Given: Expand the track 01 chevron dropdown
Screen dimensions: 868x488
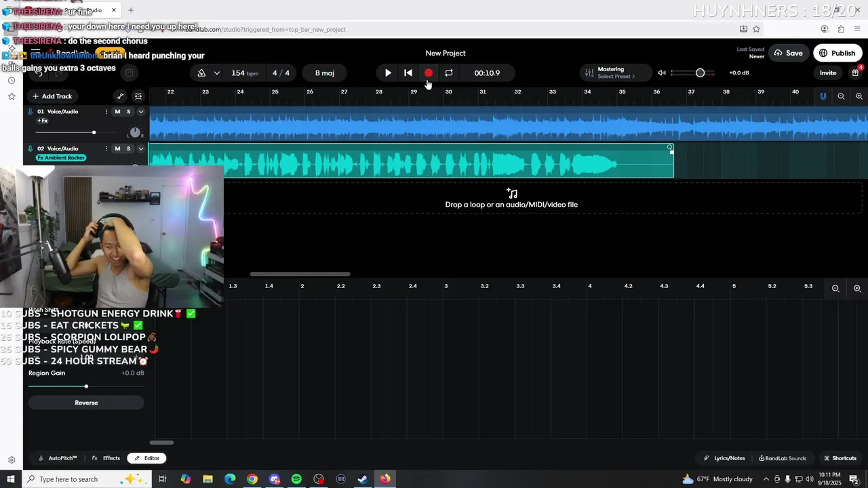Looking at the screenshot, I should click(141, 112).
